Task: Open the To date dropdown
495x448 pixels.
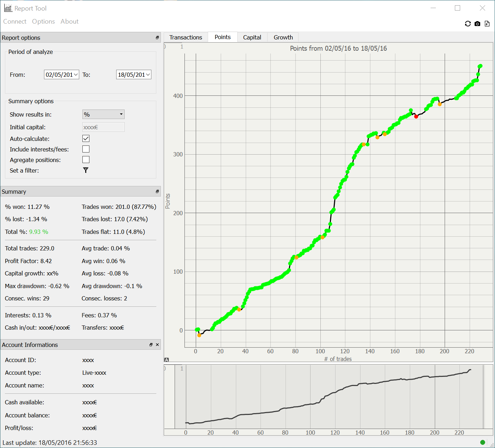Action: (148, 75)
